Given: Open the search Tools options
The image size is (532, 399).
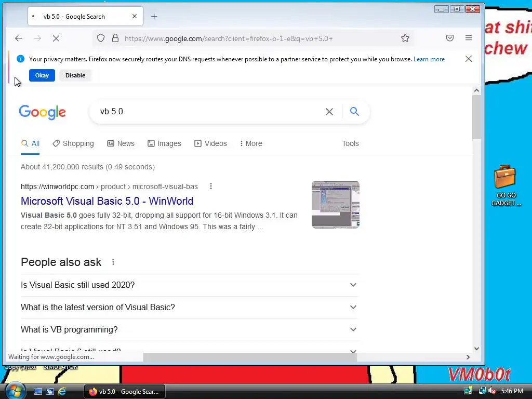Looking at the screenshot, I should pos(350,143).
